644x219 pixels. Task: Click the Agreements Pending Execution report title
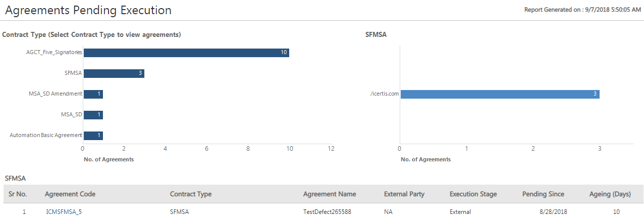pos(88,10)
